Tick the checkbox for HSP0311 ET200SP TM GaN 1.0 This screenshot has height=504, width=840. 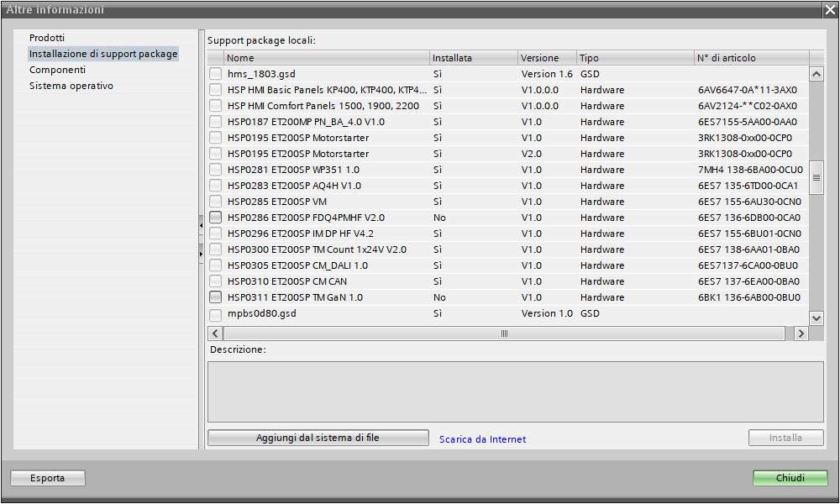click(x=215, y=297)
